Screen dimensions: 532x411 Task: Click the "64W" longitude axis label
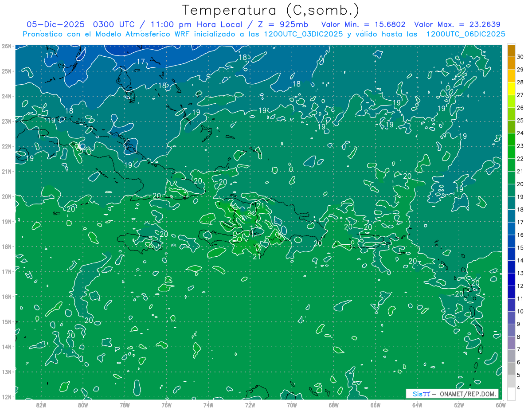click(x=417, y=405)
